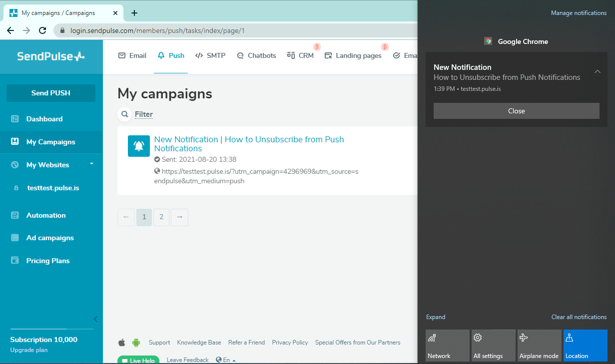Click the Live Help chat button
This screenshot has width=615, height=364.
tap(138, 360)
